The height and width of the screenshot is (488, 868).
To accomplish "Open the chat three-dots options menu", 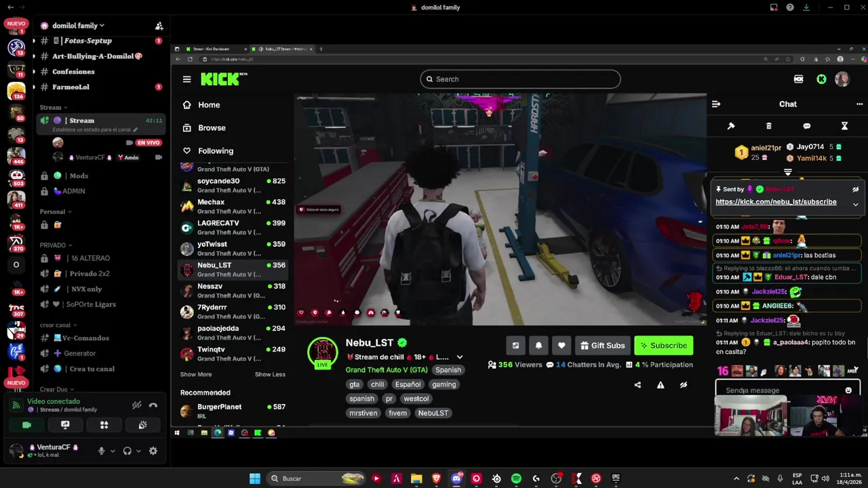I will pos(859,104).
